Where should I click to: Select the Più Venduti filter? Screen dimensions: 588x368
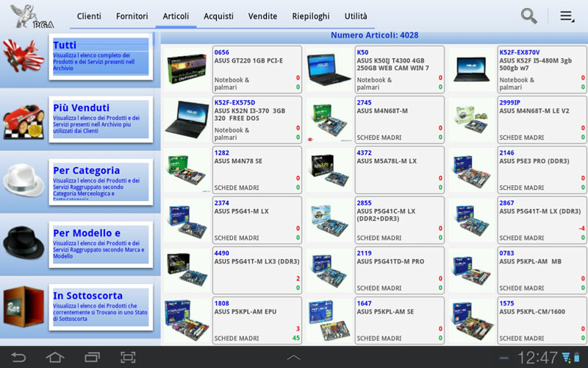pos(101,119)
